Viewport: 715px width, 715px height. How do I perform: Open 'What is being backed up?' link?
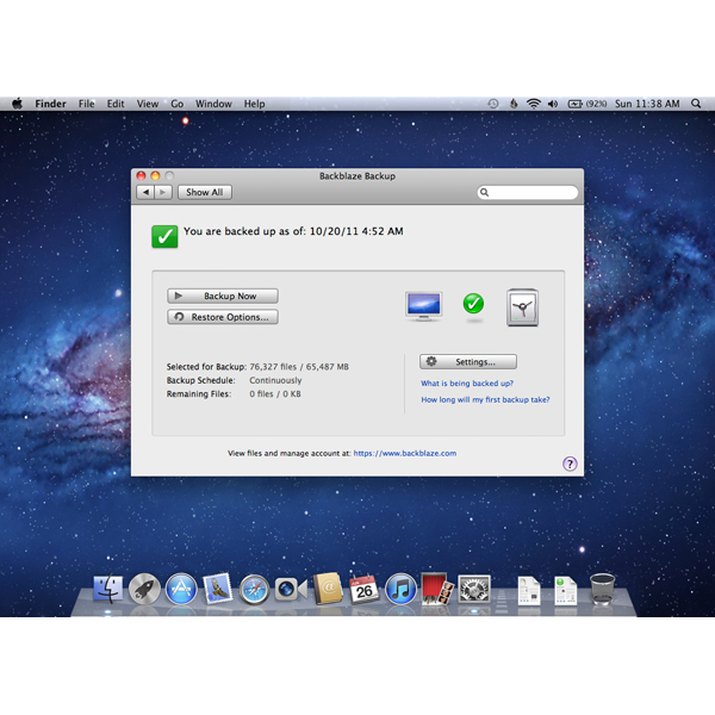click(x=467, y=383)
